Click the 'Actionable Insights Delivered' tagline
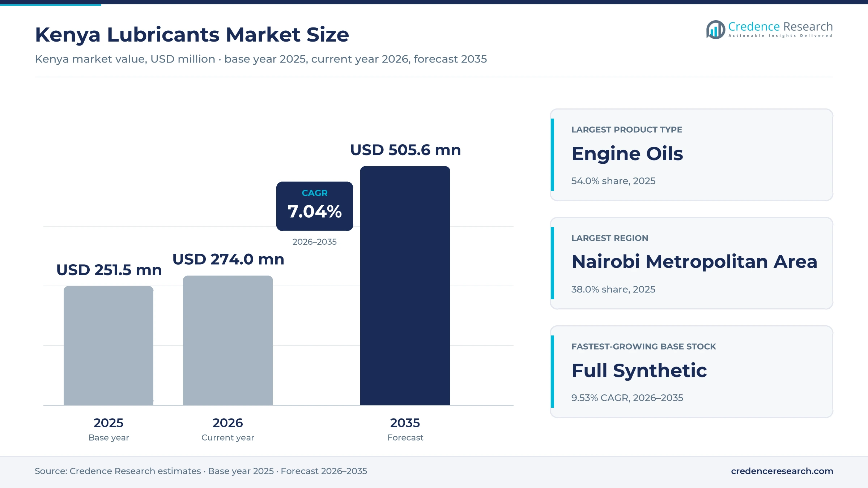 [x=780, y=36]
